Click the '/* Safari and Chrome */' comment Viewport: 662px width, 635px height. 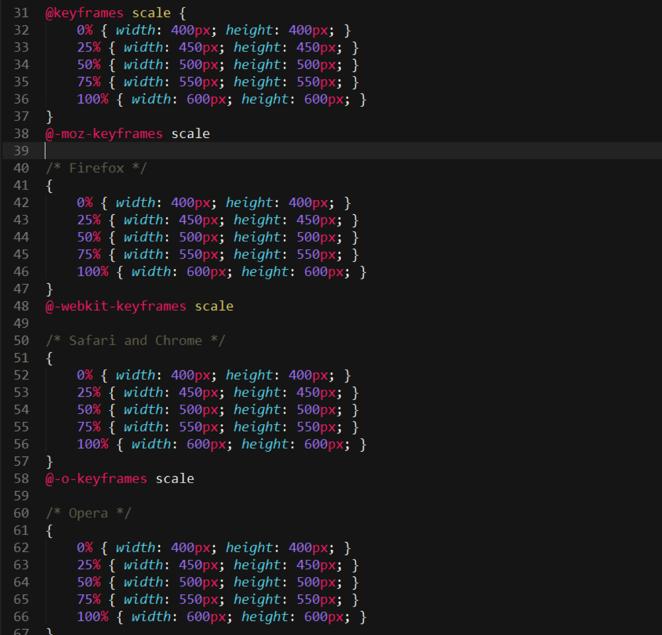pos(136,341)
